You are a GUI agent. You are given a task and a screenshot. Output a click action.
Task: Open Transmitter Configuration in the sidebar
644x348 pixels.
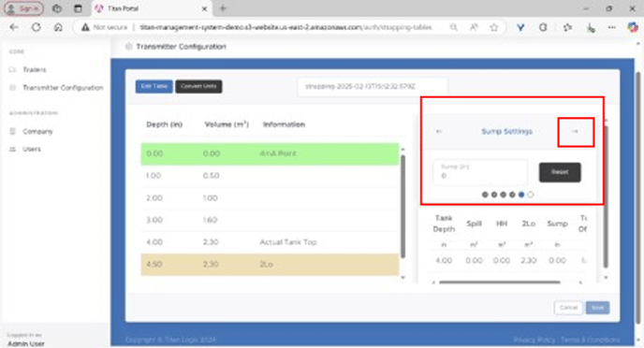point(63,88)
